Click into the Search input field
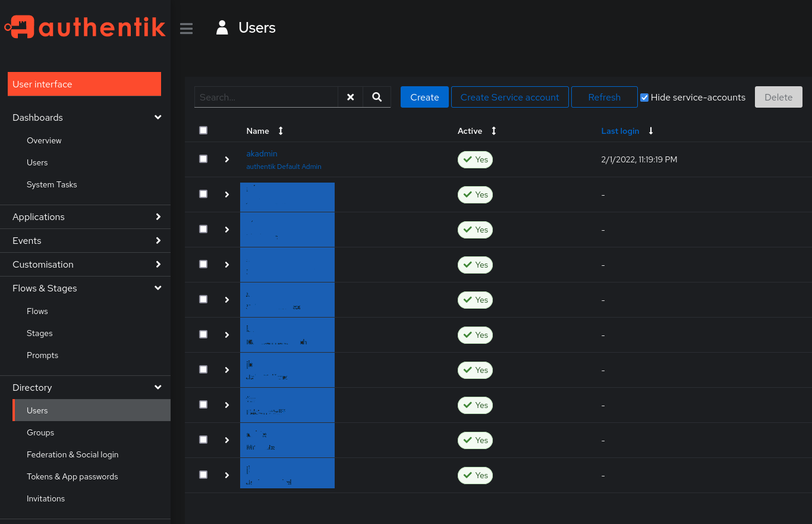The width and height of the screenshot is (812, 524). pos(266,97)
